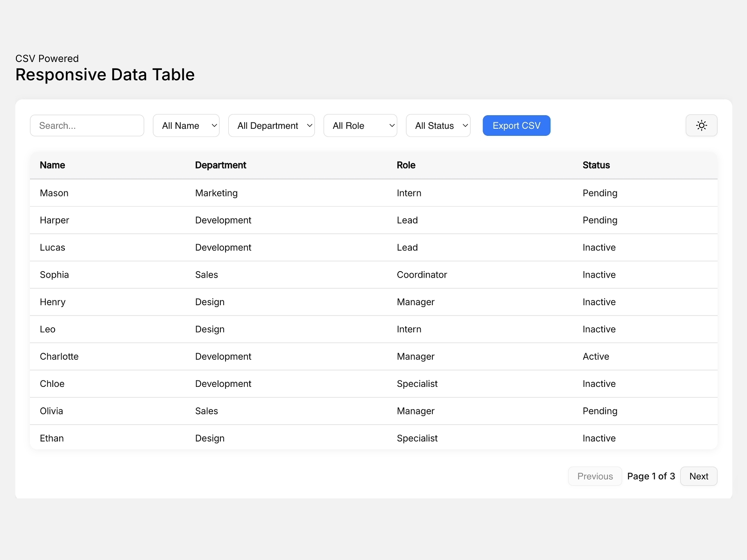Toggle the light/dark theme sun icon
Screen dimensions: 747x560
pyautogui.click(x=701, y=126)
